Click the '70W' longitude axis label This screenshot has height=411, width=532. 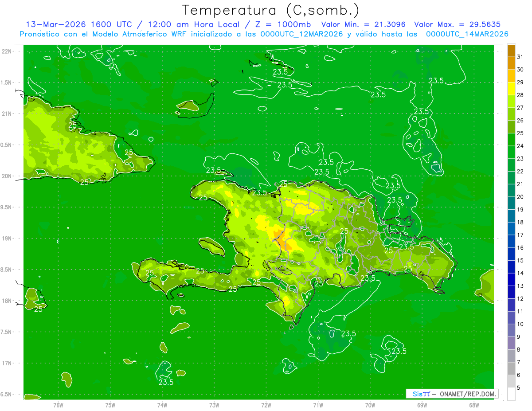(x=370, y=405)
